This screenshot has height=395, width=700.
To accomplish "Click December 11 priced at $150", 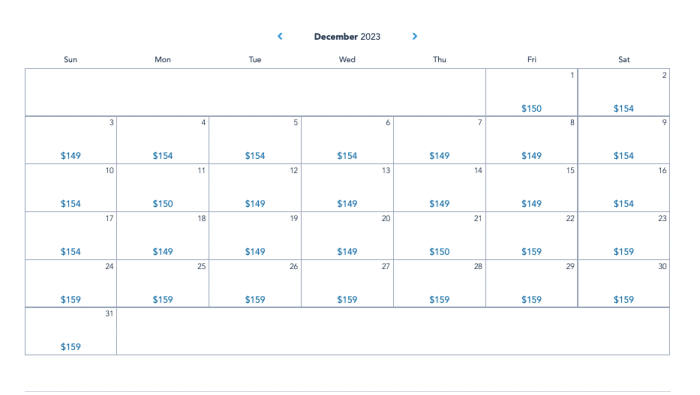I will [x=163, y=187].
